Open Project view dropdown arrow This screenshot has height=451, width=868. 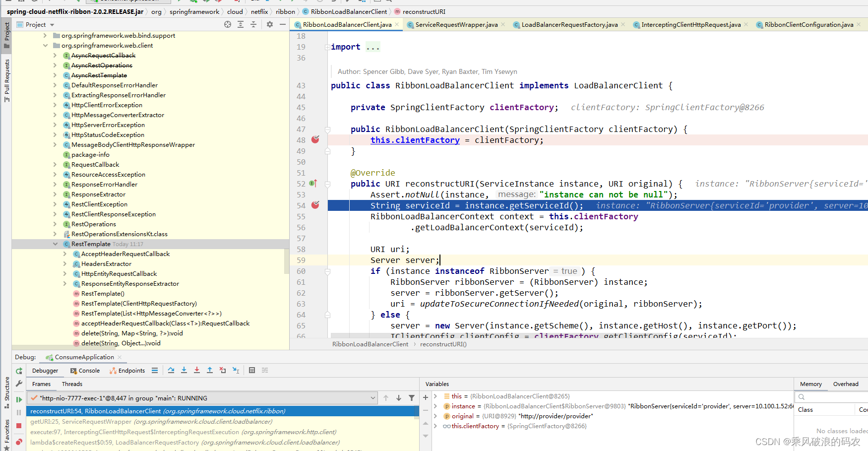point(52,25)
